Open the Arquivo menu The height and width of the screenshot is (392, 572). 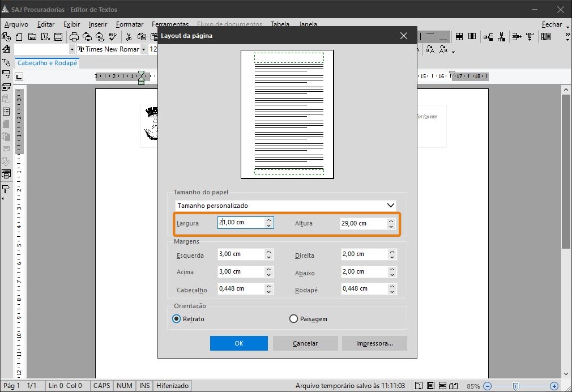(16, 24)
